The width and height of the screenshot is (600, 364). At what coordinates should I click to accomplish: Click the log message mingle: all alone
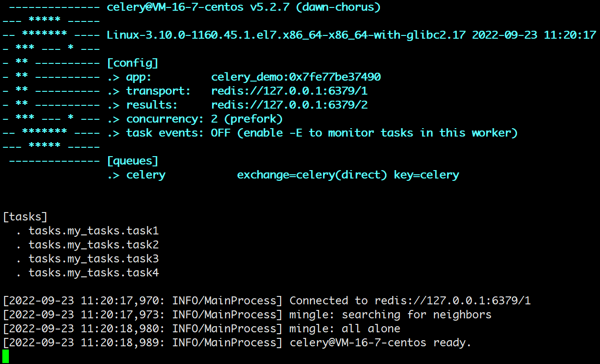click(345, 329)
